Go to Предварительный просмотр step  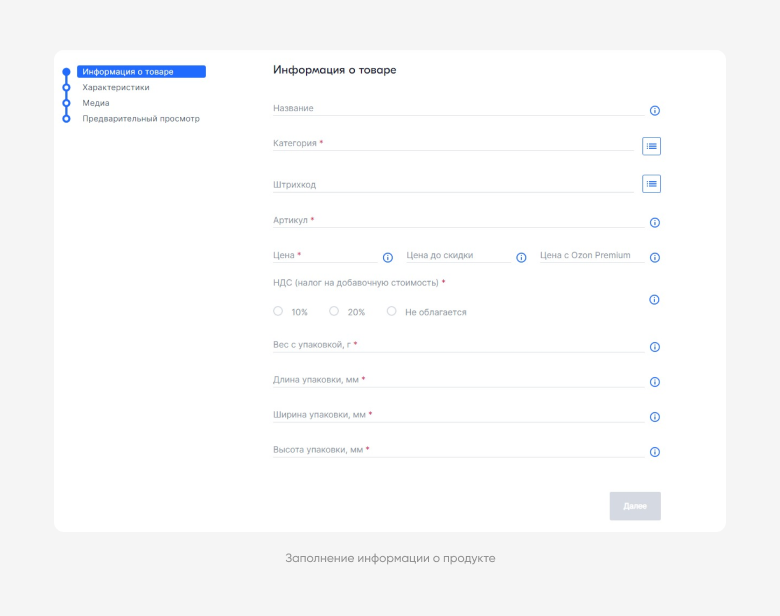[x=141, y=118]
